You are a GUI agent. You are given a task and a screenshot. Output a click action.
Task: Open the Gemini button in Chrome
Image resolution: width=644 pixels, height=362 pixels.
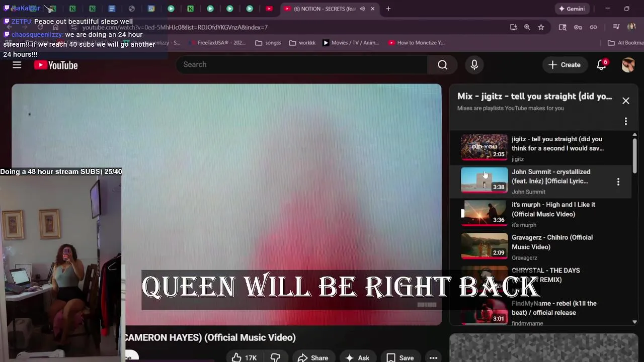pos(572,9)
